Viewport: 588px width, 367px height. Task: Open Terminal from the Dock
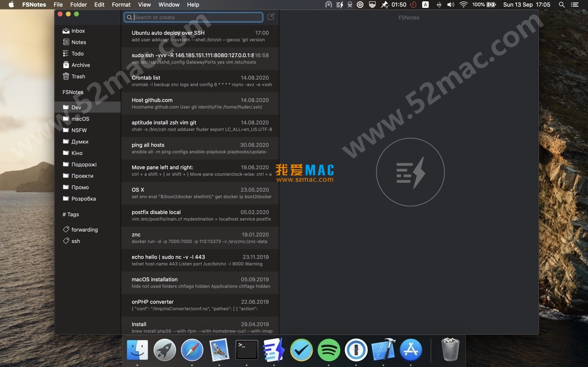coord(247,350)
